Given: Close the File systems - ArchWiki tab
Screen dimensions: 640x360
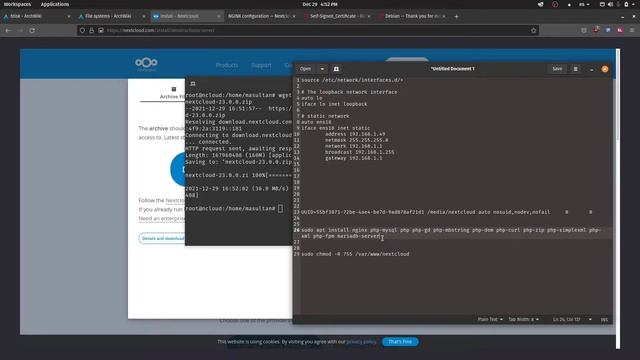Looking at the screenshot, I should [144, 16].
